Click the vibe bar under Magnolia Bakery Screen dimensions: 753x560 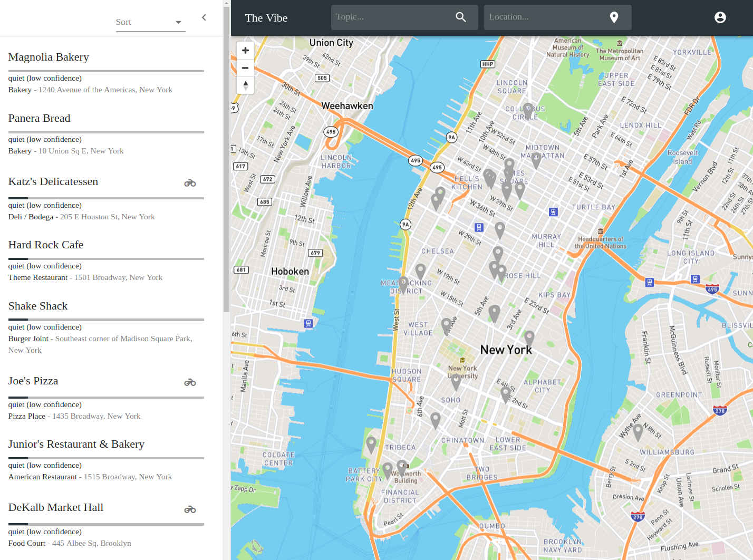[x=106, y=71]
